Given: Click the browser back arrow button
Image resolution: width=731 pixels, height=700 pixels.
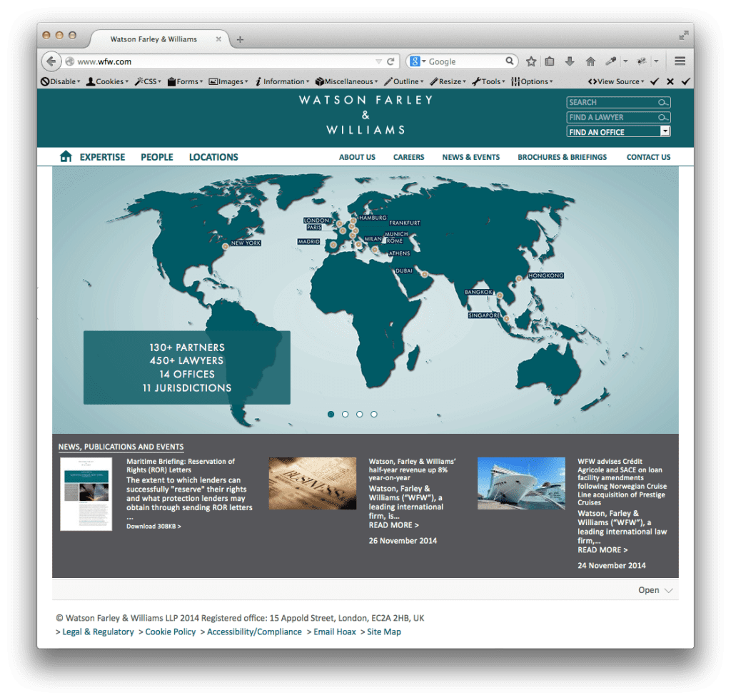Looking at the screenshot, I should point(51,61).
